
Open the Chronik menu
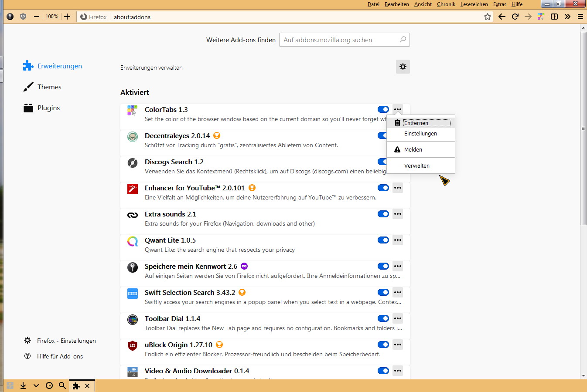point(446,4)
